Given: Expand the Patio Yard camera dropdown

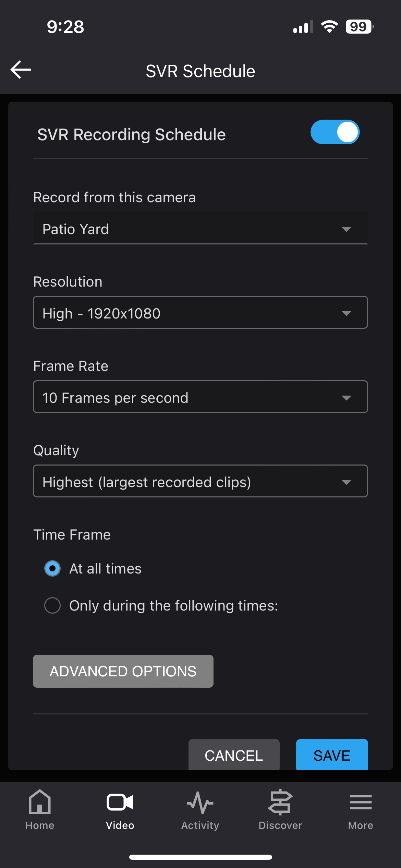Looking at the screenshot, I should click(x=200, y=228).
